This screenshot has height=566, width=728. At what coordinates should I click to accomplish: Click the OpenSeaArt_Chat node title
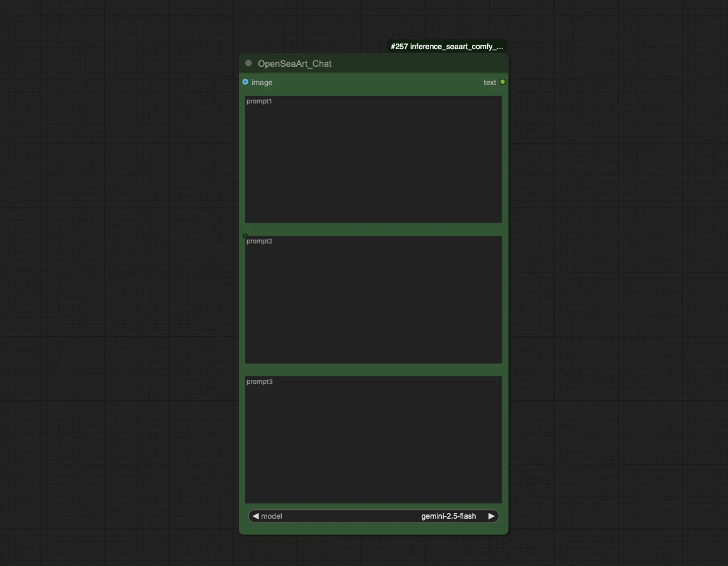[x=294, y=64]
